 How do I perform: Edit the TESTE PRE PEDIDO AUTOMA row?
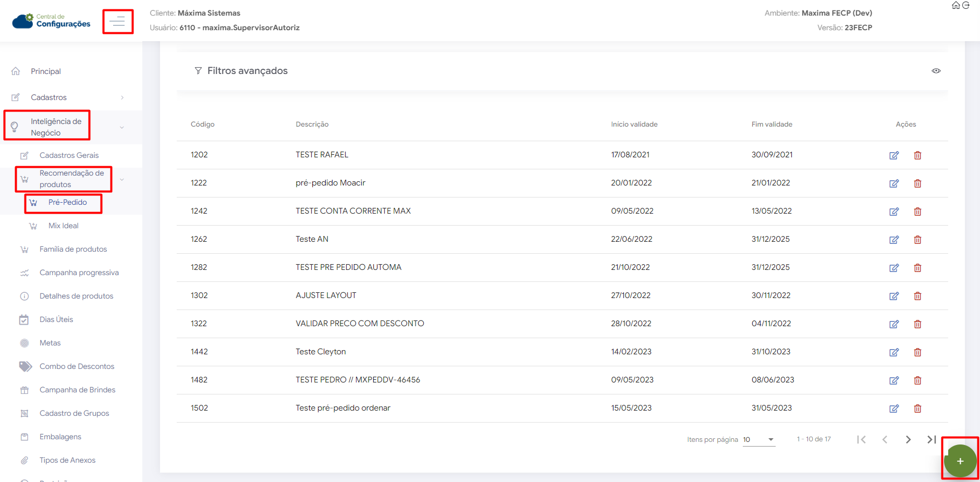coord(894,268)
